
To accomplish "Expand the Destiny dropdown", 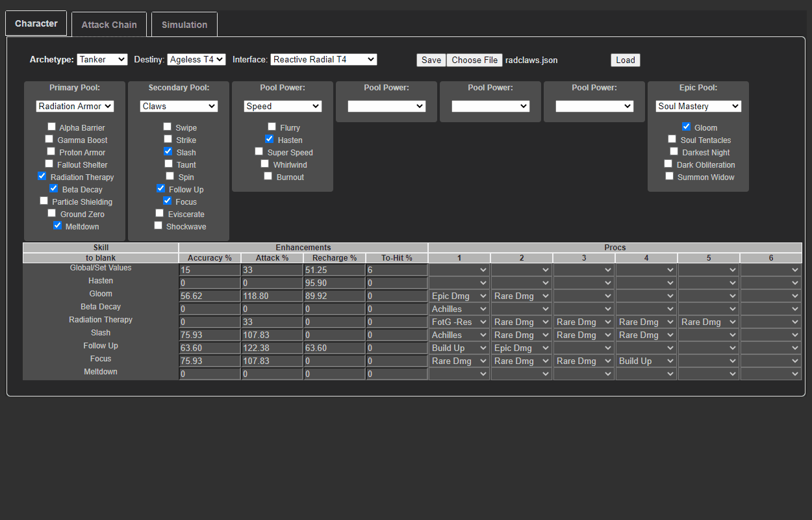I will [196, 59].
